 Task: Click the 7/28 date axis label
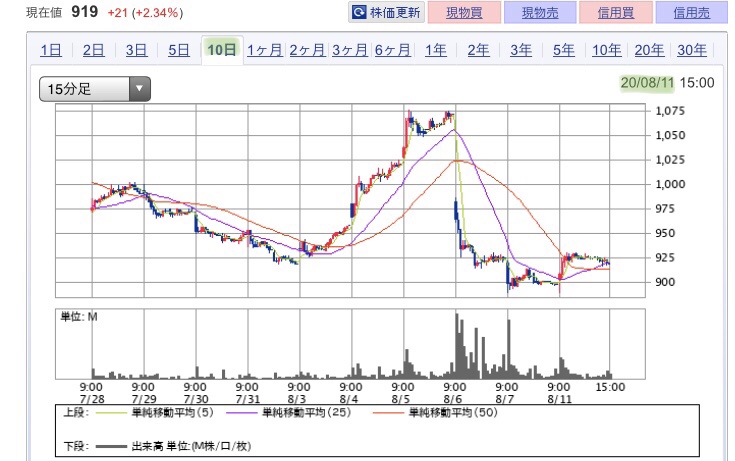click(x=92, y=399)
